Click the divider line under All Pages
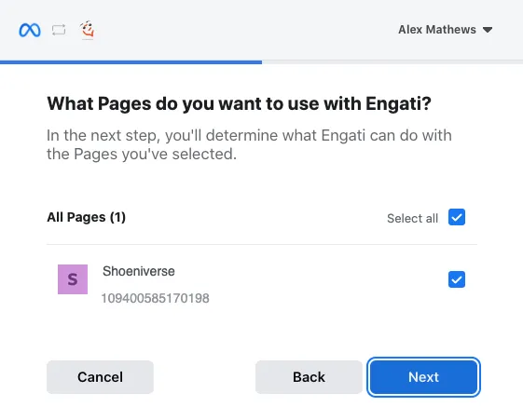Image resolution: width=523 pixels, height=420 pixels. [x=262, y=245]
